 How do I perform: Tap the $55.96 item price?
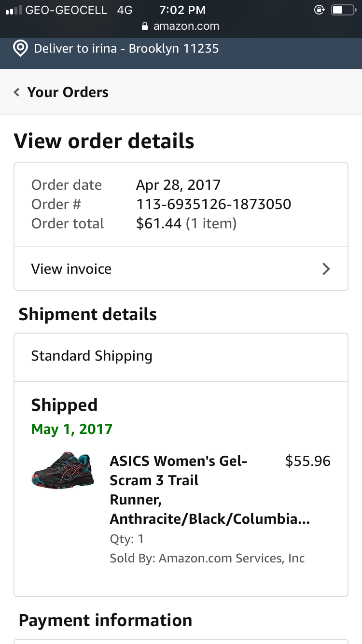[x=308, y=461]
